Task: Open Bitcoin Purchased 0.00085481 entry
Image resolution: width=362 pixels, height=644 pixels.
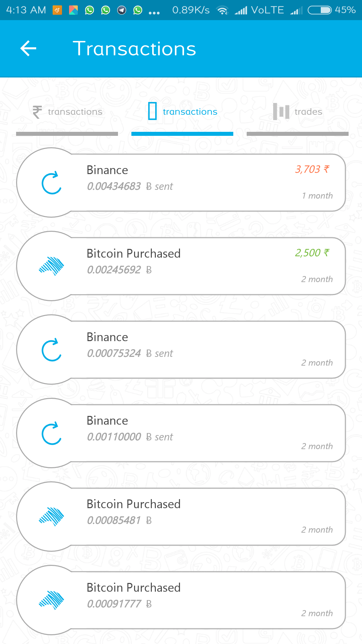Action: click(x=201, y=517)
